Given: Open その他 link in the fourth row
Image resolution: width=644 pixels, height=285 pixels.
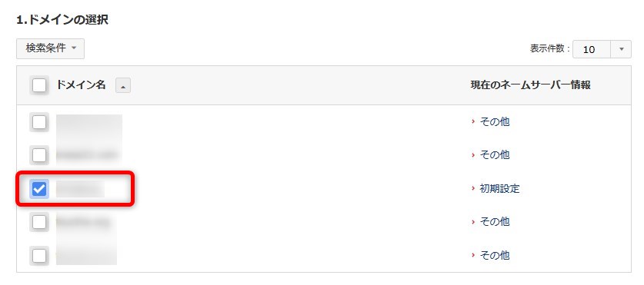Looking at the screenshot, I should click(x=495, y=222).
